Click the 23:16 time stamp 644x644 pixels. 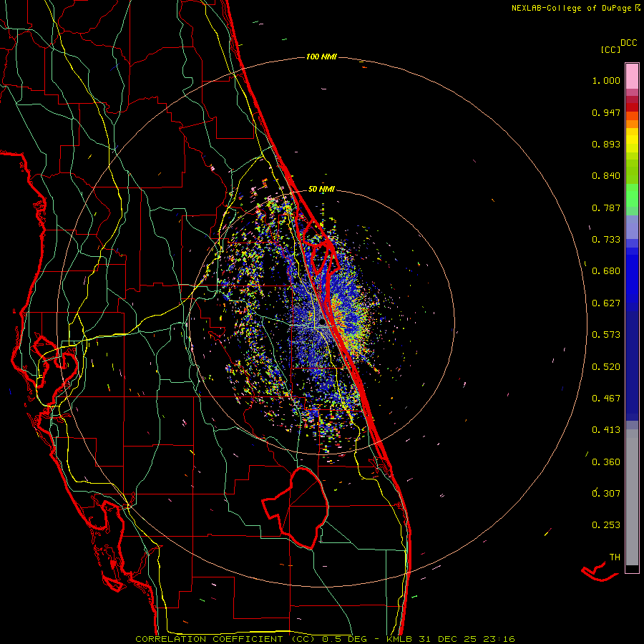click(498, 639)
